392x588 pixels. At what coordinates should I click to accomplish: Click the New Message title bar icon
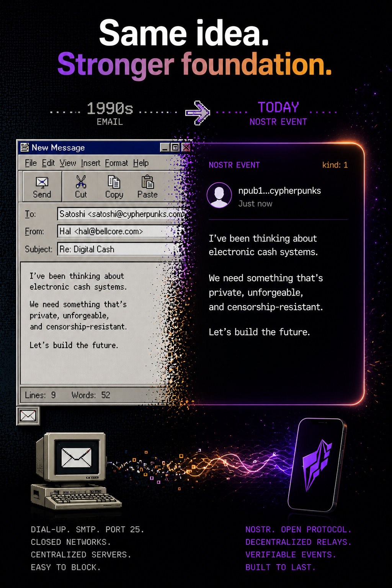click(25, 147)
